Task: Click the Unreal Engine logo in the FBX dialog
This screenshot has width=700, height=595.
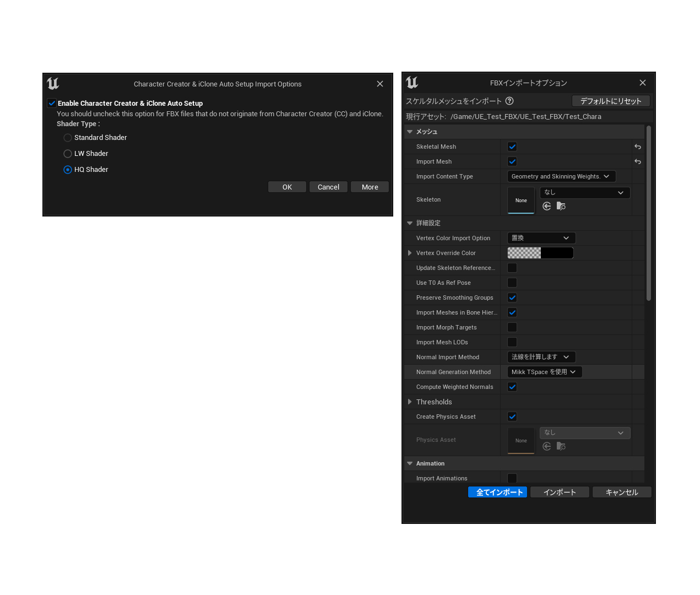Action: (x=411, y=82)
